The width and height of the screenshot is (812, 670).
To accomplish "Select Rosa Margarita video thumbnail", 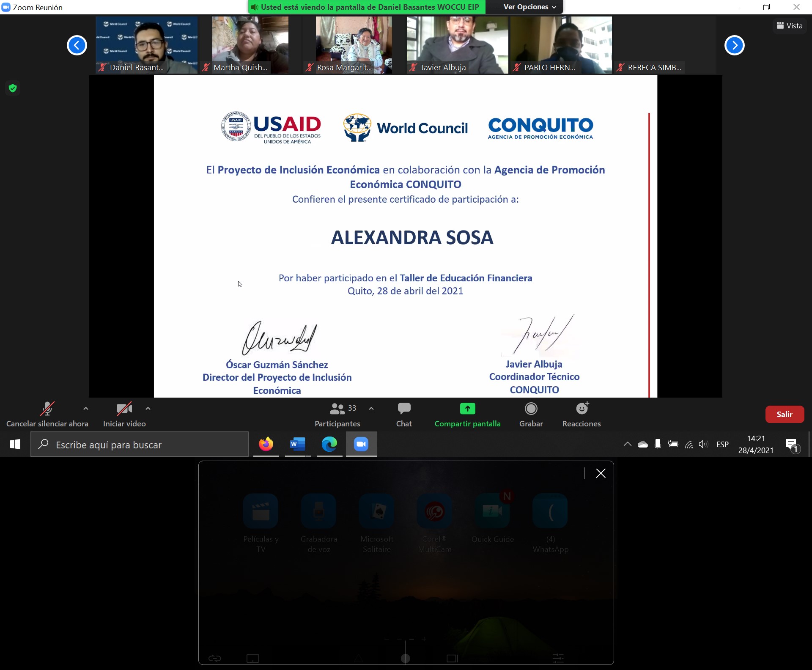I will [x=354, y=45].
